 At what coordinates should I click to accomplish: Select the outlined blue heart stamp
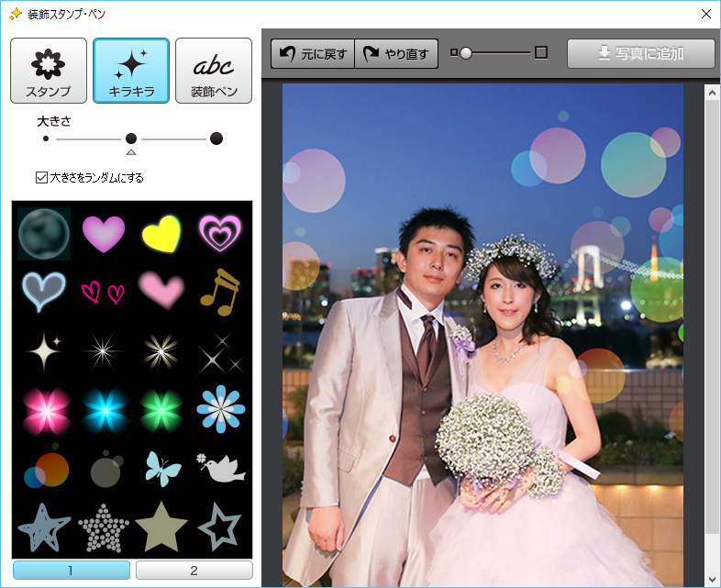(44, 292)
